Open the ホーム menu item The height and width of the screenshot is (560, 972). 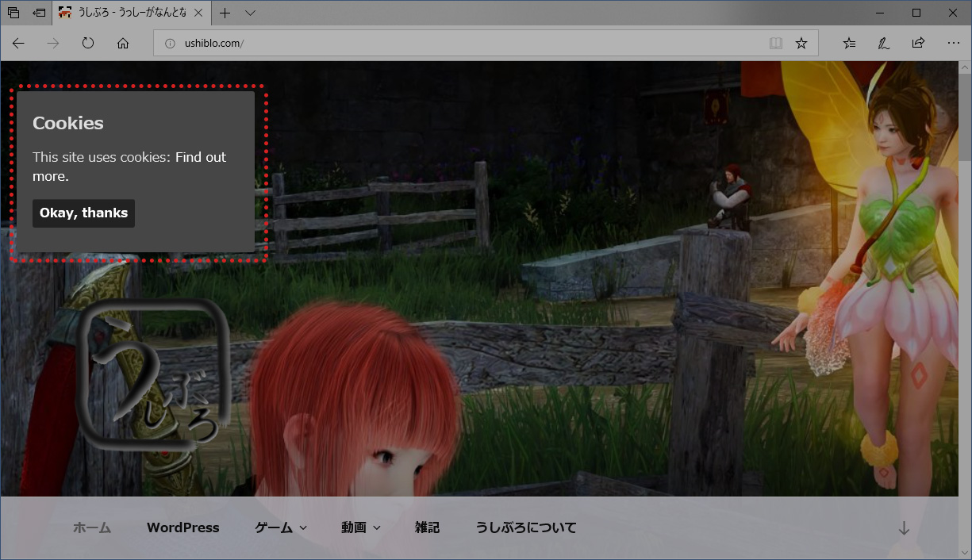coord(92,527)
